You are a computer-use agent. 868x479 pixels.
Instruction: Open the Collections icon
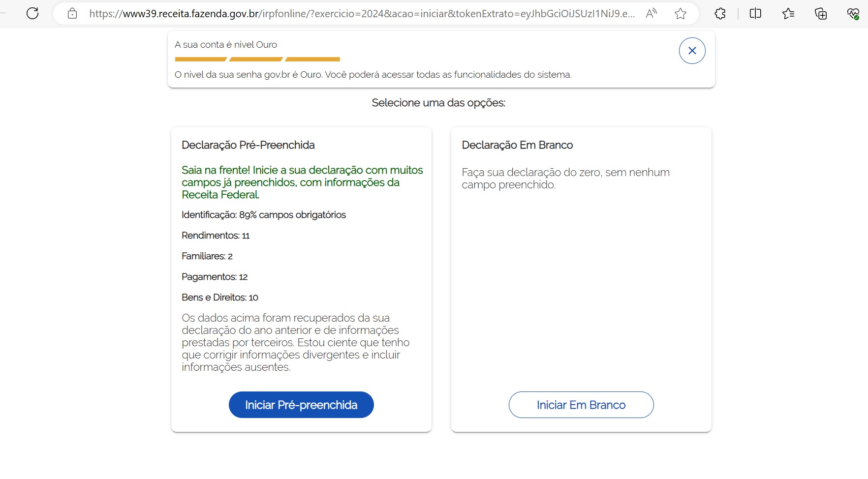[821, 14]
